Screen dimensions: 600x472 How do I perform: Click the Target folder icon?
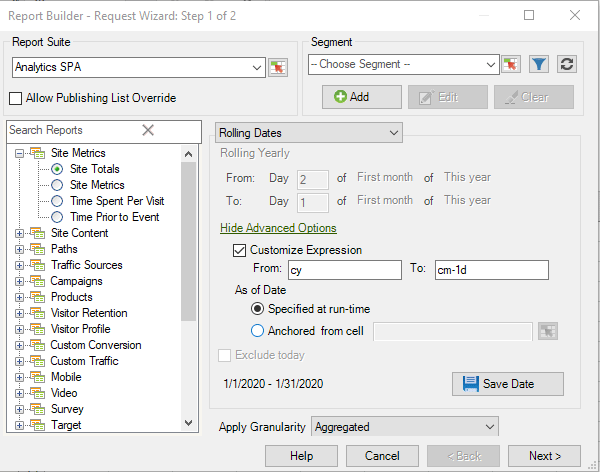(x=38, y=425)
